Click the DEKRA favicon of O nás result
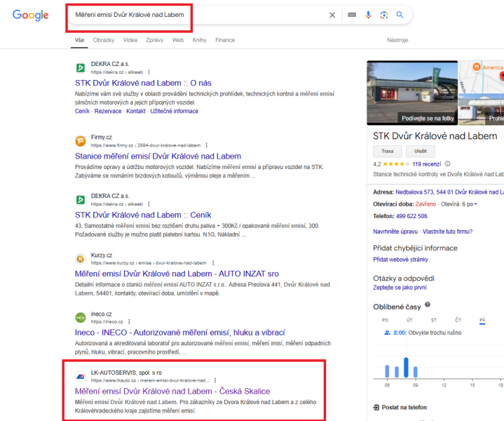This screenshot has width=504, height=421. pos(81,68)
